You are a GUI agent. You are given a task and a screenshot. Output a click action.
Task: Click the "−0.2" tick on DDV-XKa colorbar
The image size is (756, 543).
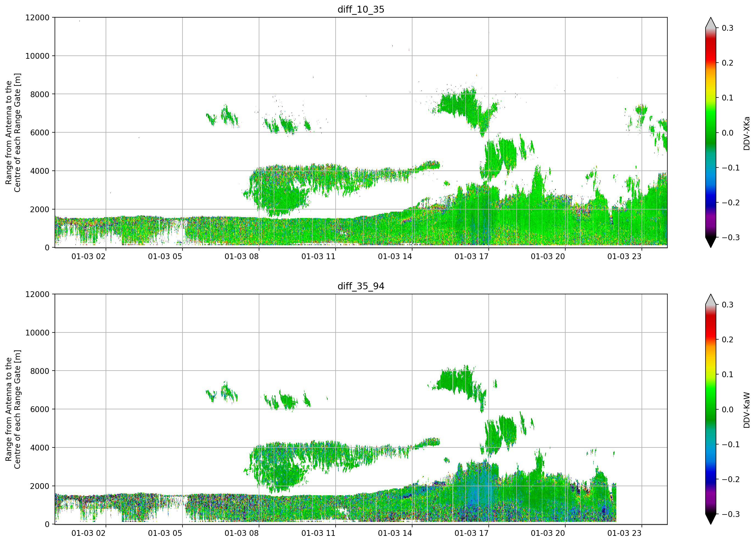[731, 203]
